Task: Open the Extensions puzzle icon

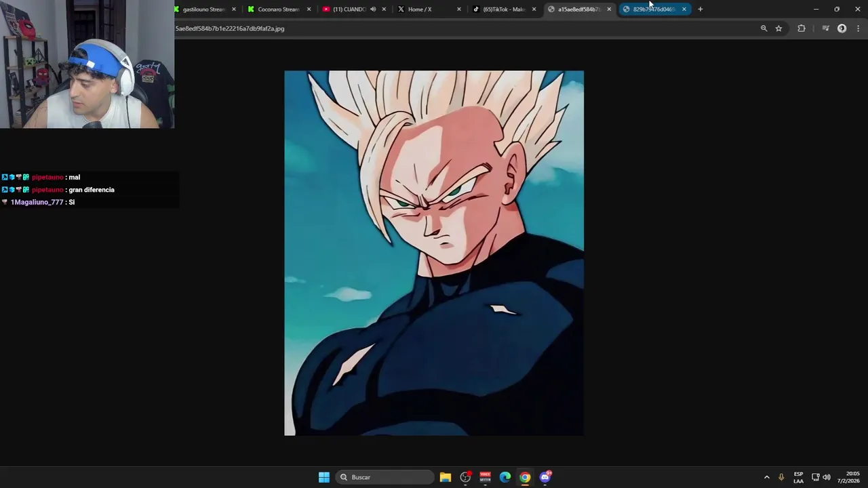Action: [802, 28]
